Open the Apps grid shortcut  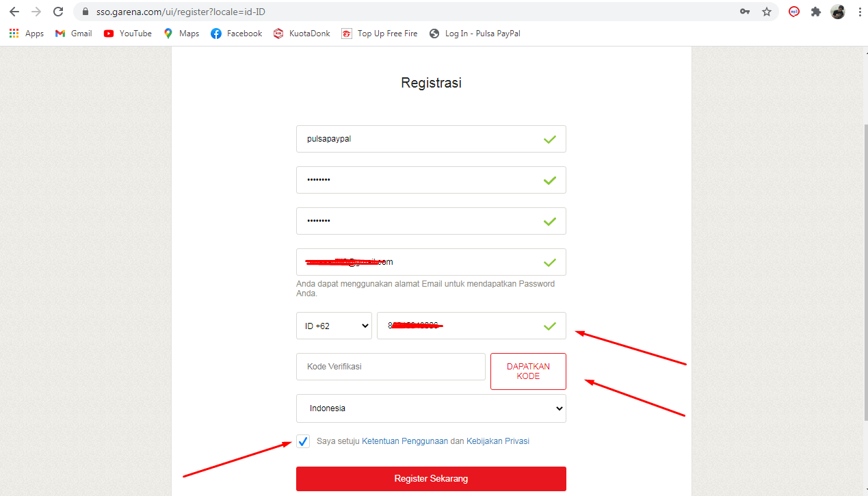(x=26, y=34)
